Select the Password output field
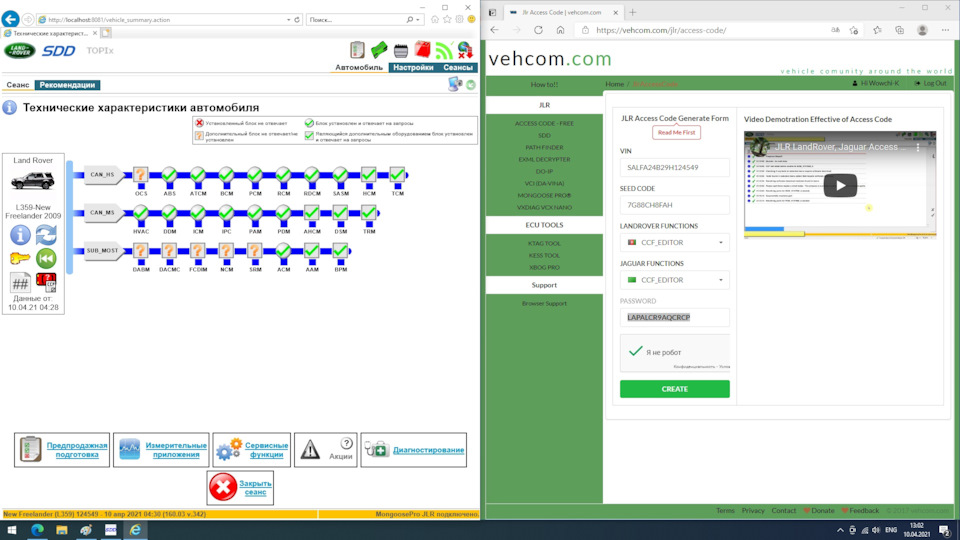Screen dimensions: 960x540 pyautogui.click(x=675, y=317)
